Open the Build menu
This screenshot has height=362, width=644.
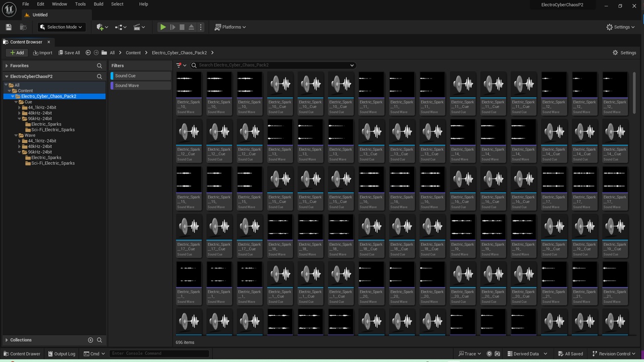(x=99, y=4)
